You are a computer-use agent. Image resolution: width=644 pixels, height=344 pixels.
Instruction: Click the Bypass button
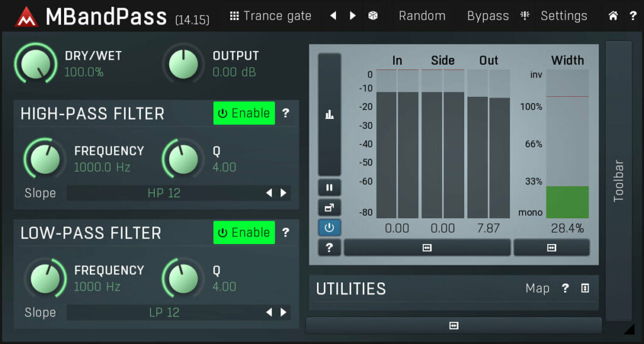point(487,16)
